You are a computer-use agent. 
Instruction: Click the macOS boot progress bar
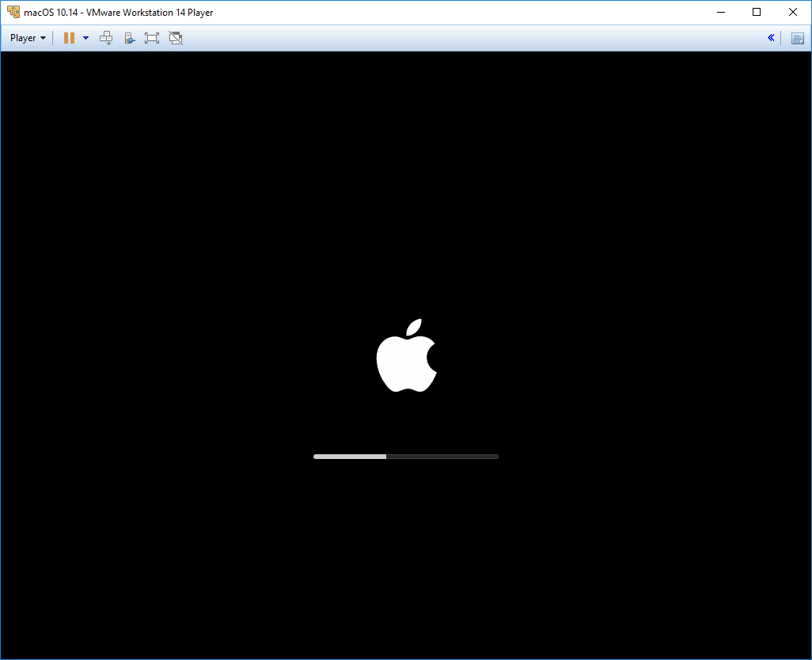(x=405, y=457)
